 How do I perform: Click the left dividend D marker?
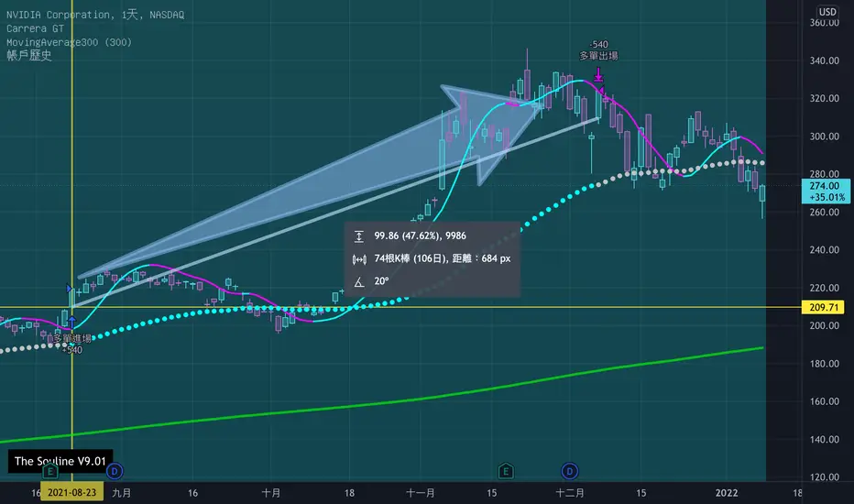(115, 471)
